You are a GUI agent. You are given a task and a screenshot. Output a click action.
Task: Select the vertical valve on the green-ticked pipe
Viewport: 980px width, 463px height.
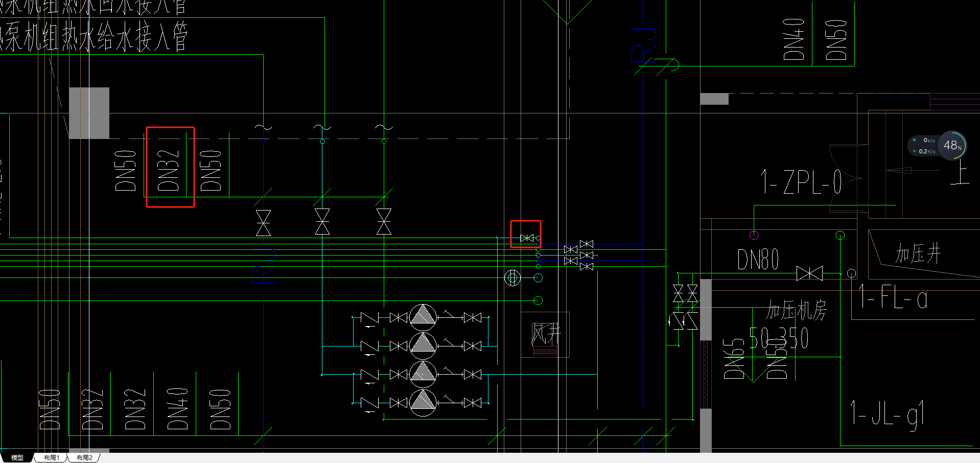(384, 222)
